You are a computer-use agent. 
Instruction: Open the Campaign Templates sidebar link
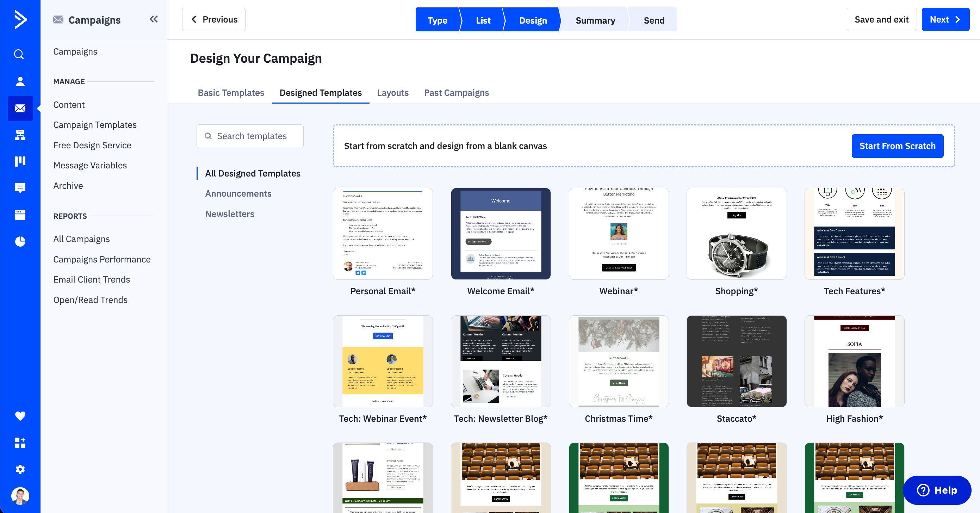tap(95, 125)
